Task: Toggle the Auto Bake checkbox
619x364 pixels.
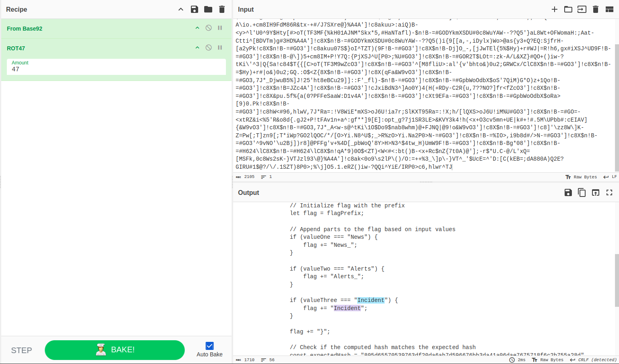Action: [x=209, y=346]
